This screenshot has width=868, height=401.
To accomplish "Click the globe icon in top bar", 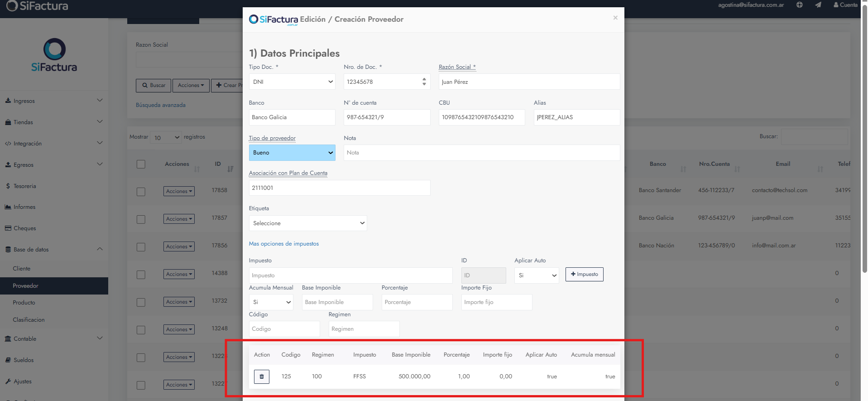I will click(799, 5).
